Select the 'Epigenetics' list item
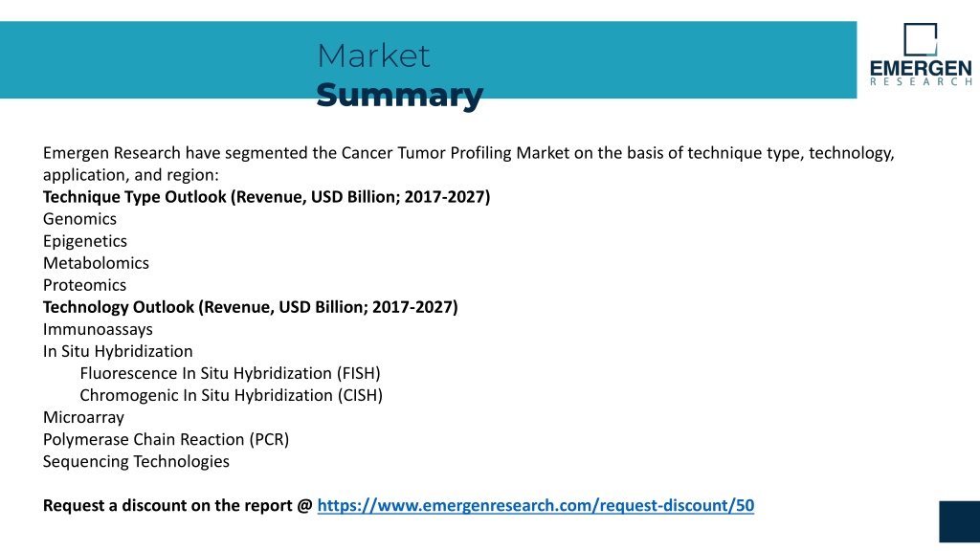 pyautogui.click(x=85, y=241)
